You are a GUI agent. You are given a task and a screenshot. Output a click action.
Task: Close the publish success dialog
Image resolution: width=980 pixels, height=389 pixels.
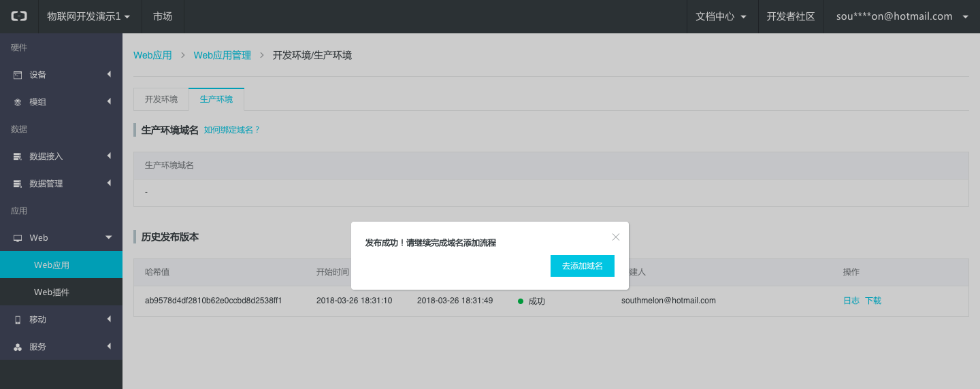pyautogui.click(x=615, y=237)
